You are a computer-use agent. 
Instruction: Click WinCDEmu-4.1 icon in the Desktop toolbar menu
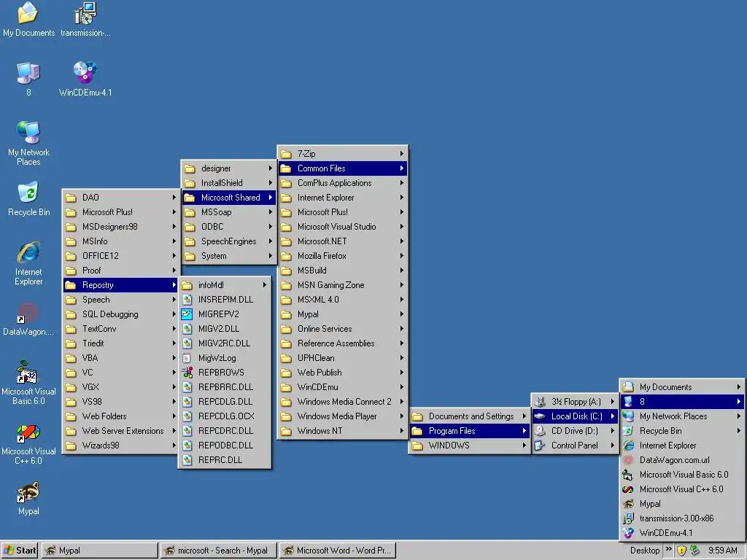(x=628, y=533)
